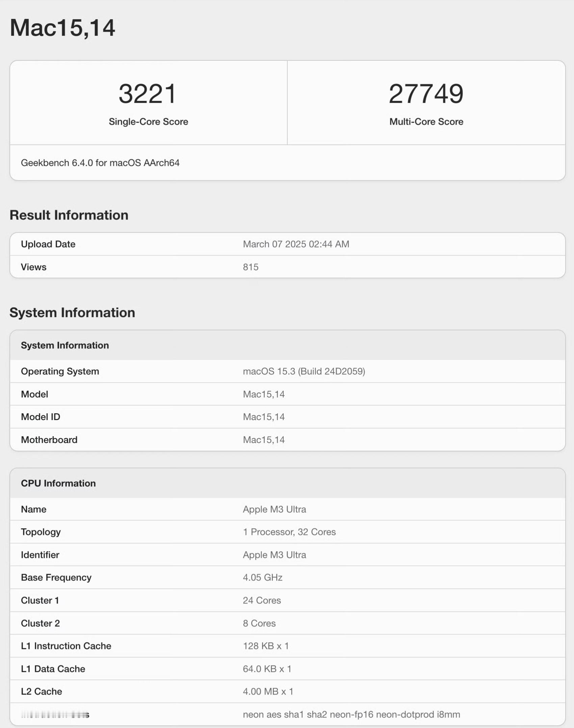
Task: Click the Views row label
Action: [x=33, y=267]
